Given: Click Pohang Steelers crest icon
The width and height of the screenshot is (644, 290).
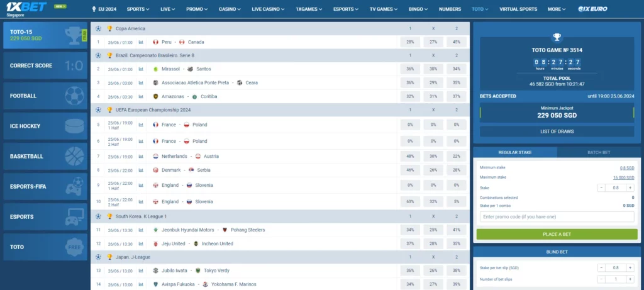Looking at the screenshot, I should [225, 230].
